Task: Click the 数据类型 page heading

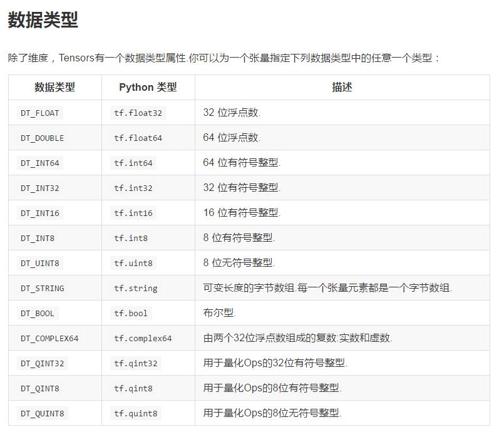Action: coord(43,20)
